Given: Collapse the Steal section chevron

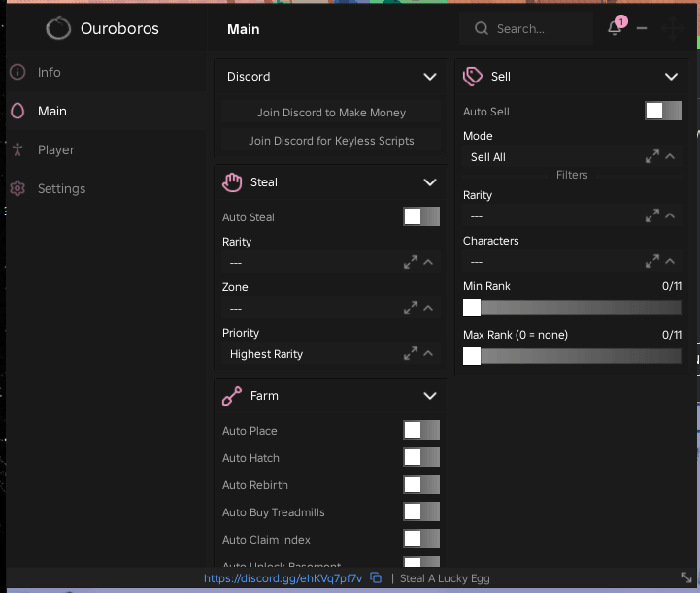Looking at the screenshot, I should tap(430, 182).
